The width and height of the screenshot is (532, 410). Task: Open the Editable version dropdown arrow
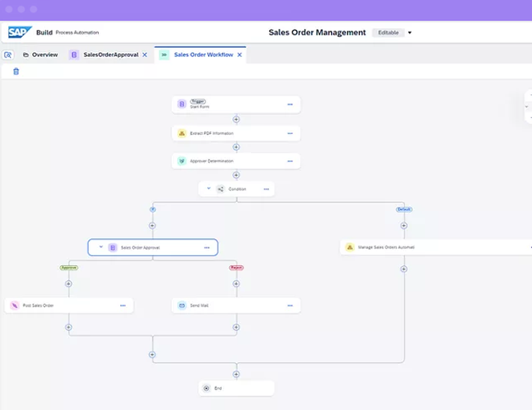click(x=410, y=32)
